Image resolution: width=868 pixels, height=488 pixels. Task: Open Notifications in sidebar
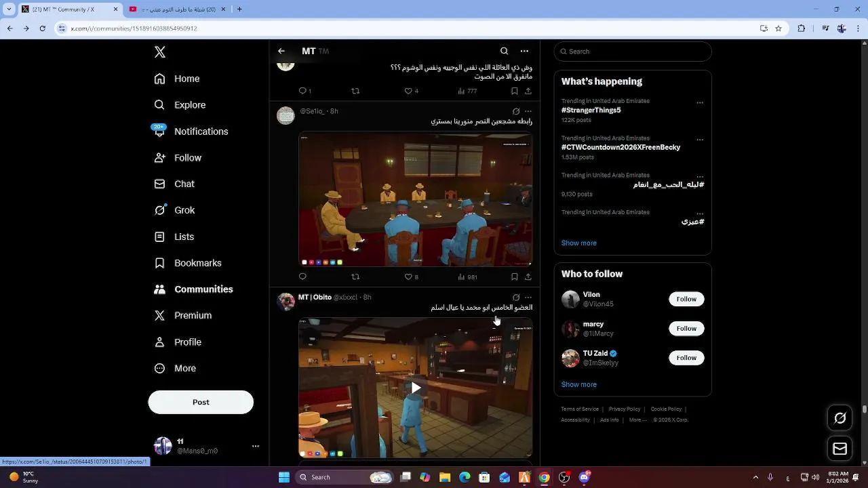tap(191, 131)
